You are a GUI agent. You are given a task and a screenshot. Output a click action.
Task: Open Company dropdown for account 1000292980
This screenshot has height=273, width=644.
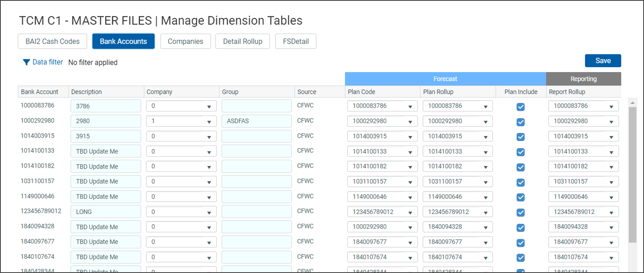point(181,121)
